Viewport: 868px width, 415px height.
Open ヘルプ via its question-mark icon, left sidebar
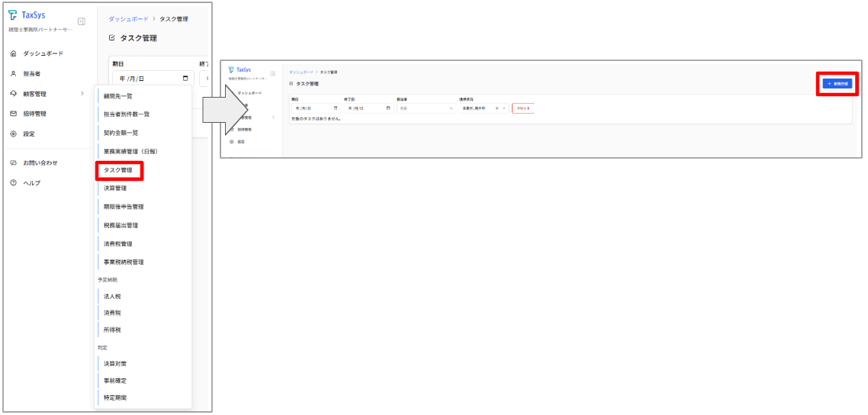point(13,183)
